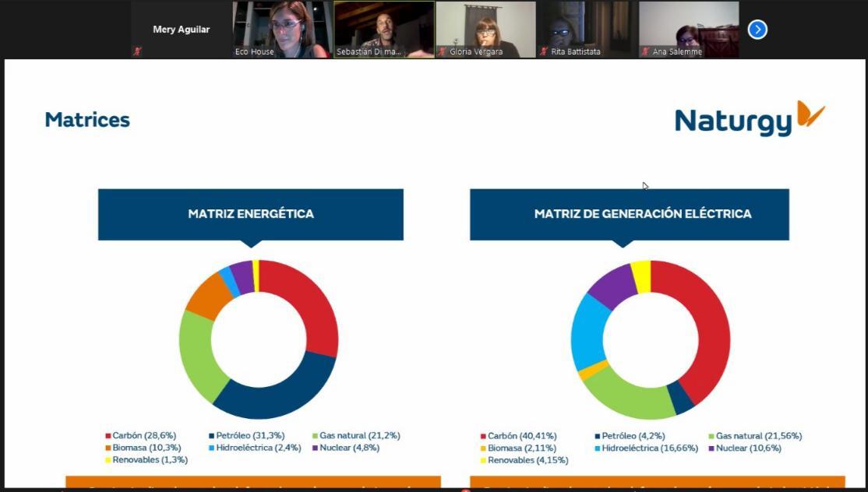Select Gloria Vergara's video thumbnail
Viewport: 868px width, 492px height.
tap(485, 29)
